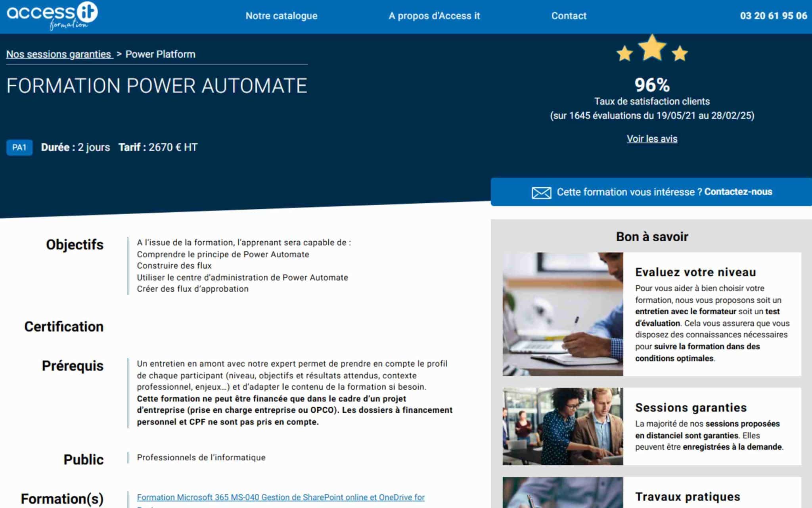Viewport: 812px width, 508px height.
Task: Click Cette formation vous intéresse Contactez-nous button
Action: (651, 192)
